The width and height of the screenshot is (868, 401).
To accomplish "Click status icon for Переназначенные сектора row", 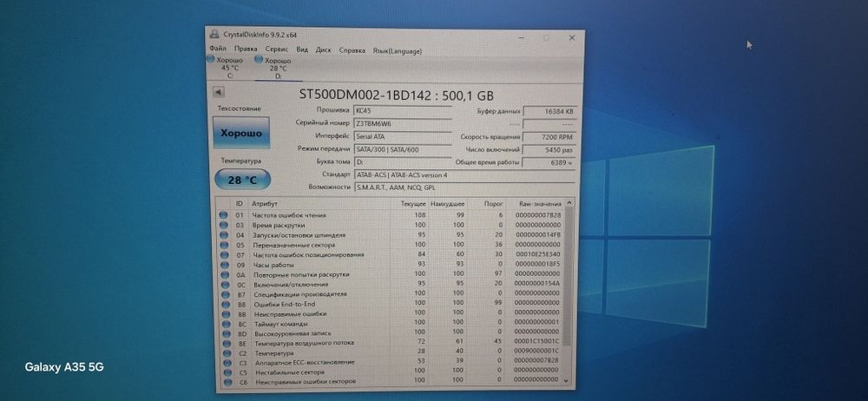I will point(224,245).
